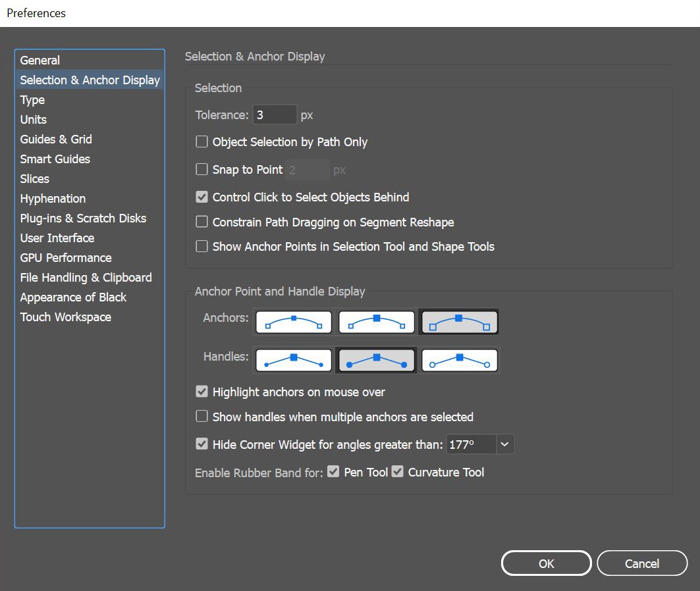Choose large solid-dot Handles style
Image resolution: width=700 pixels, height=591 pixels.
[x=376, y=361]
